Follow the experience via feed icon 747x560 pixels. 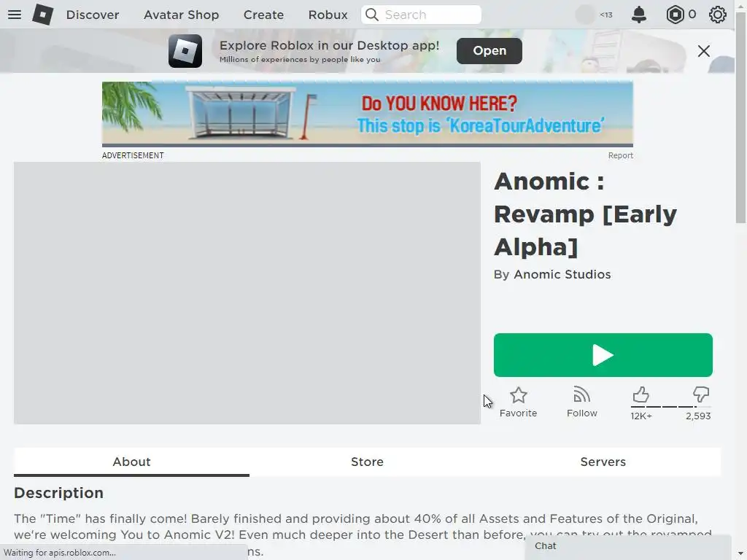581,394
